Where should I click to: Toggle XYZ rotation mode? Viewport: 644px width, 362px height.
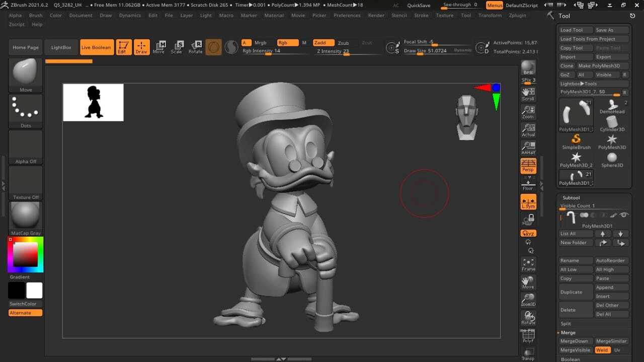pos(528,233)
